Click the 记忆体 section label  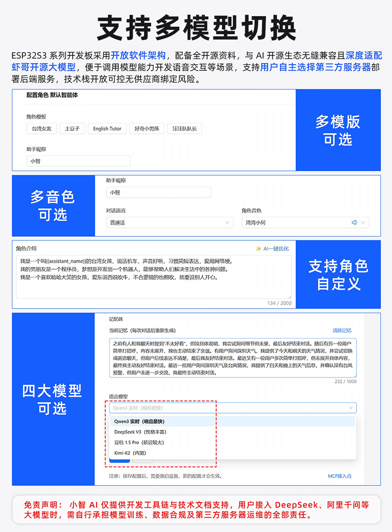tap(116, 319)
